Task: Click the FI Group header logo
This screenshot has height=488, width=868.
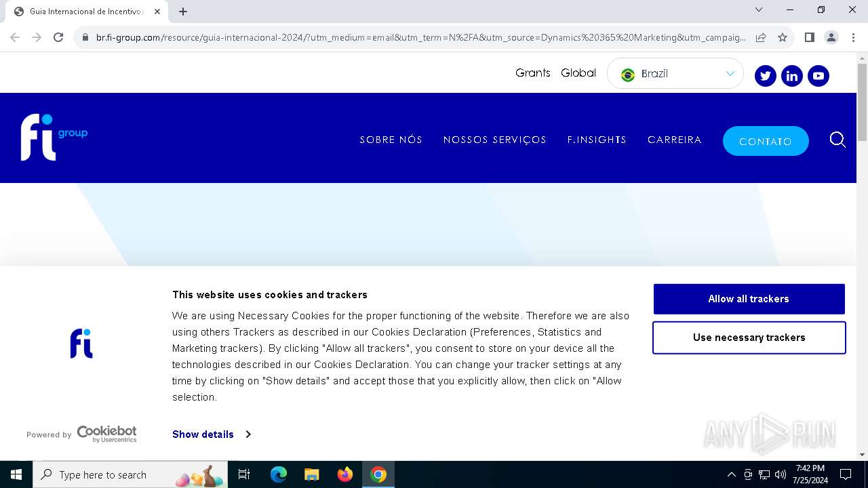Action: pos(54,137)
